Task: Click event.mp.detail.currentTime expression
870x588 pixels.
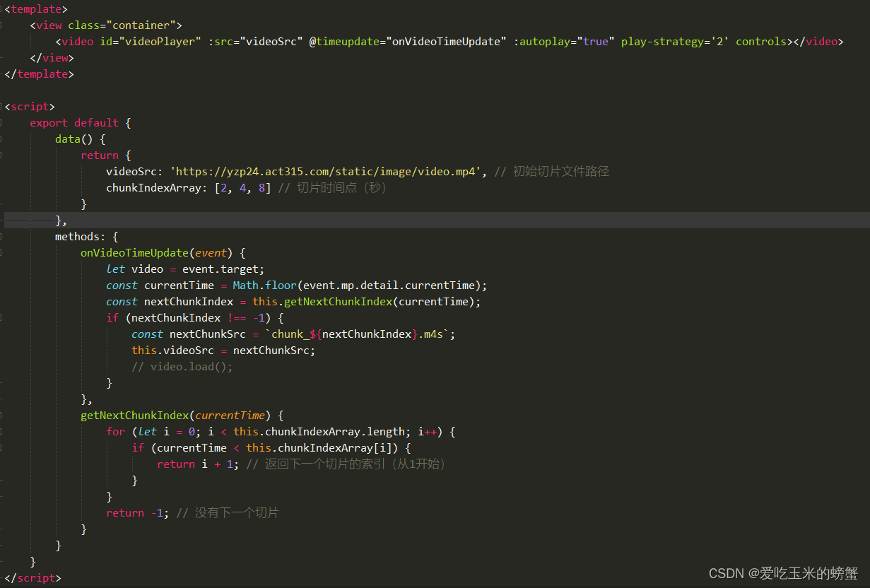Action: (x=389, y=286)
